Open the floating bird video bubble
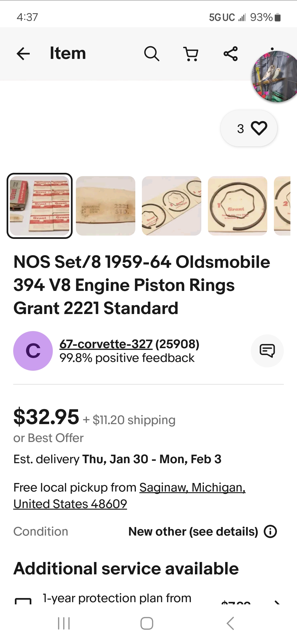 [x=275, y=77]
